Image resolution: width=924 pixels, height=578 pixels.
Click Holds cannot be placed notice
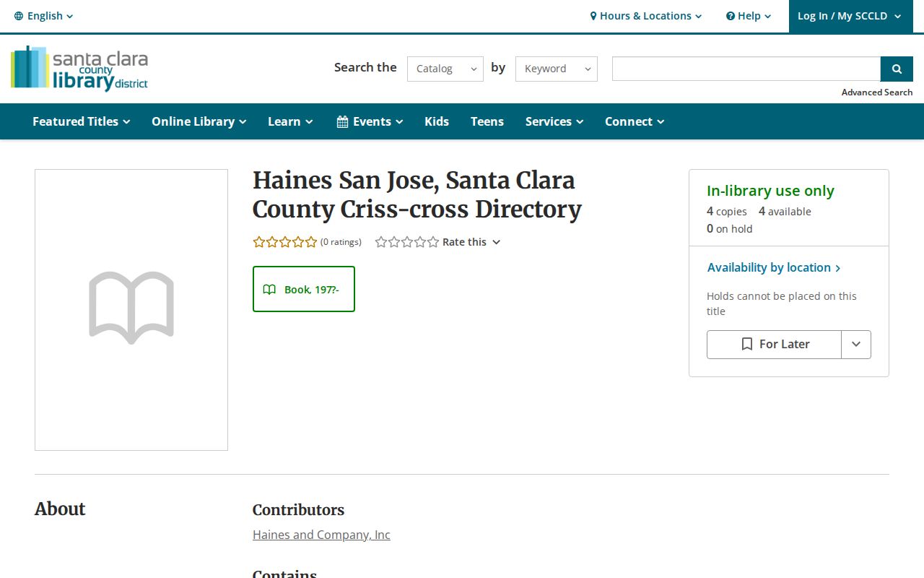click(782, 303)
